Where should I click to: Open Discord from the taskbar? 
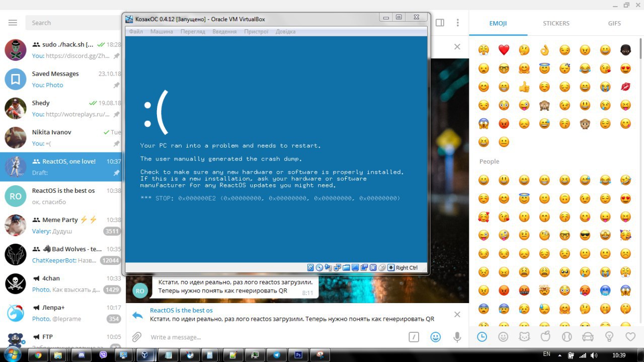[82, 355]
